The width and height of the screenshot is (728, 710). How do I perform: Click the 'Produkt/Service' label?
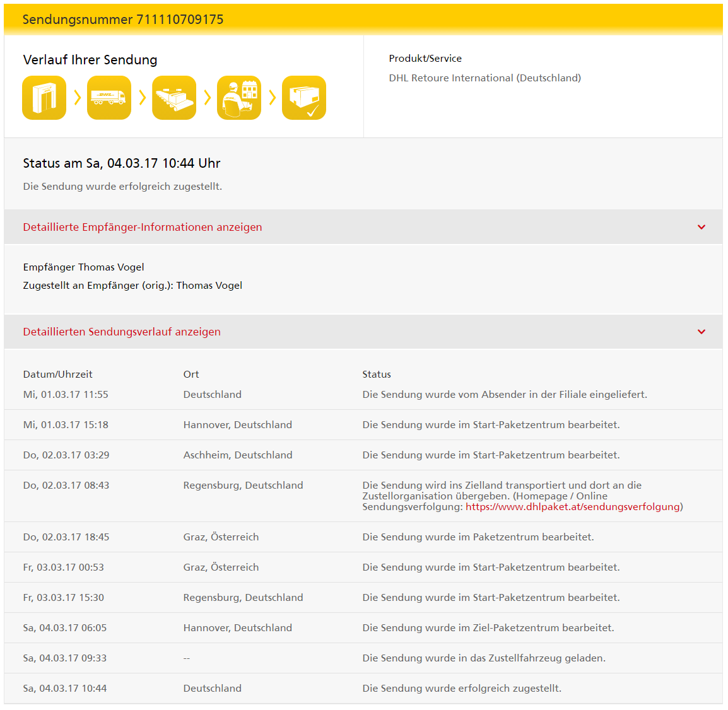pyautogui.click(x=425, y=59)
